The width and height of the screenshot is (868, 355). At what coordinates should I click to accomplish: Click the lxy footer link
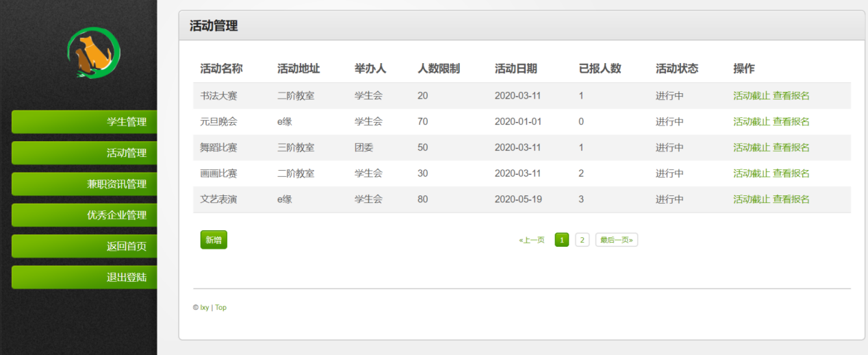coord(205,308)
